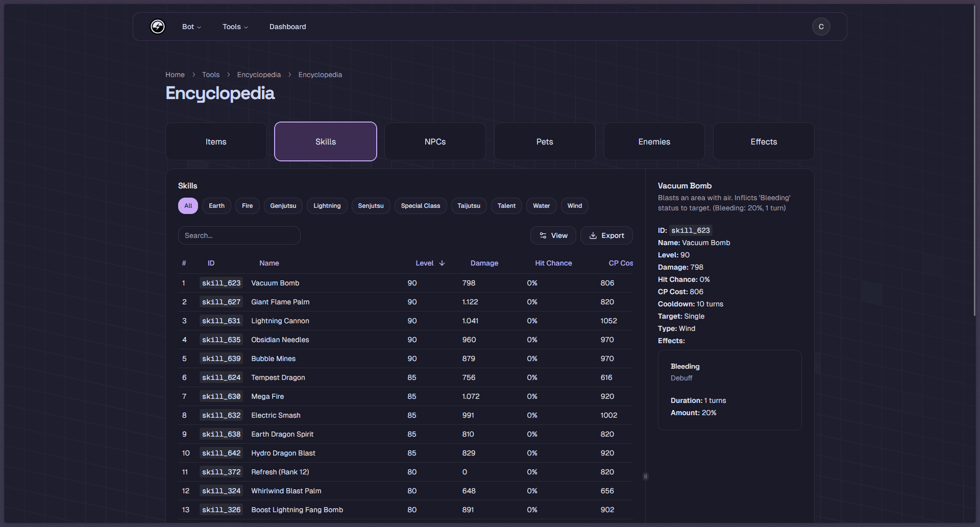
Task: Click the sliders icon inside the View button
Action: 543,235
